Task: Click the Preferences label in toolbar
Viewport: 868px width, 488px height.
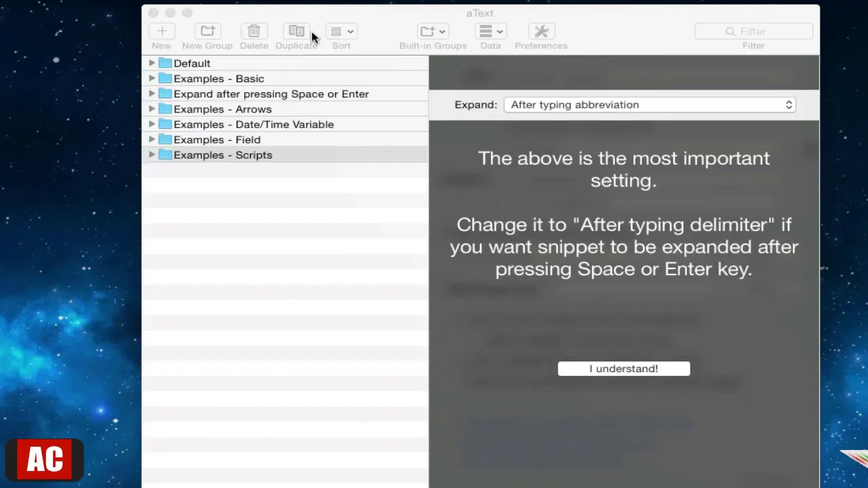Action: pos(541,45)
